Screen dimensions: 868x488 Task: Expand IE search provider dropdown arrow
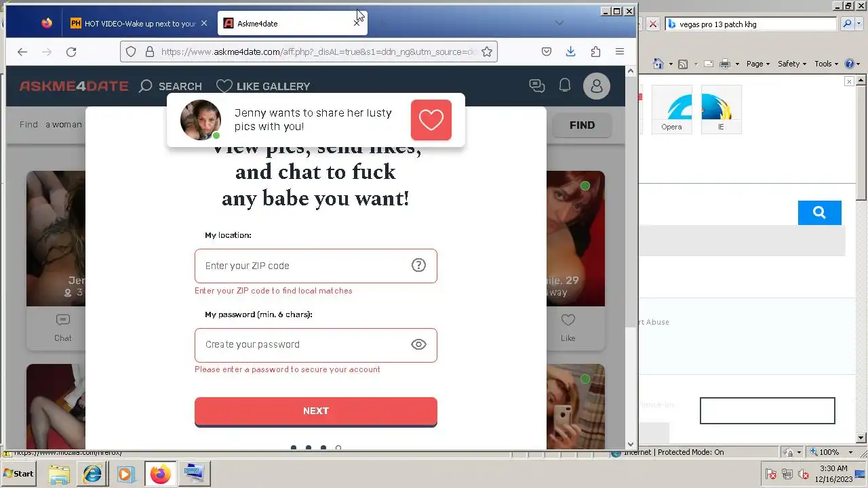[x=859, y=24]
